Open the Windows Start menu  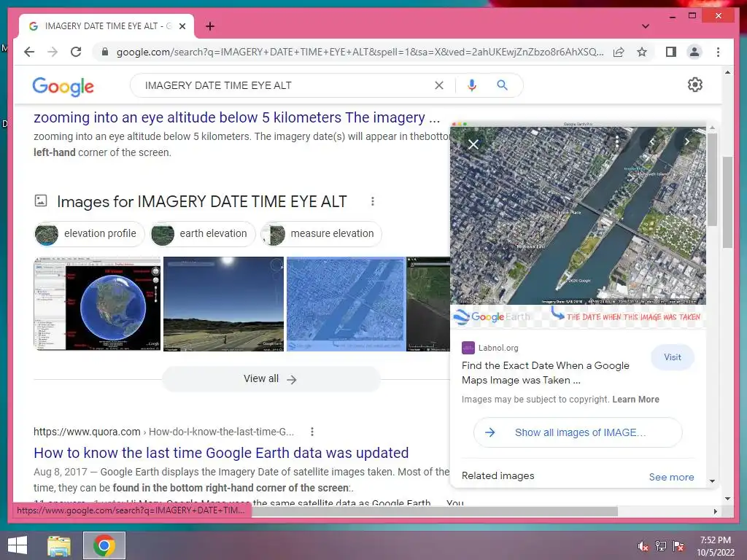[x=18, y=545]
